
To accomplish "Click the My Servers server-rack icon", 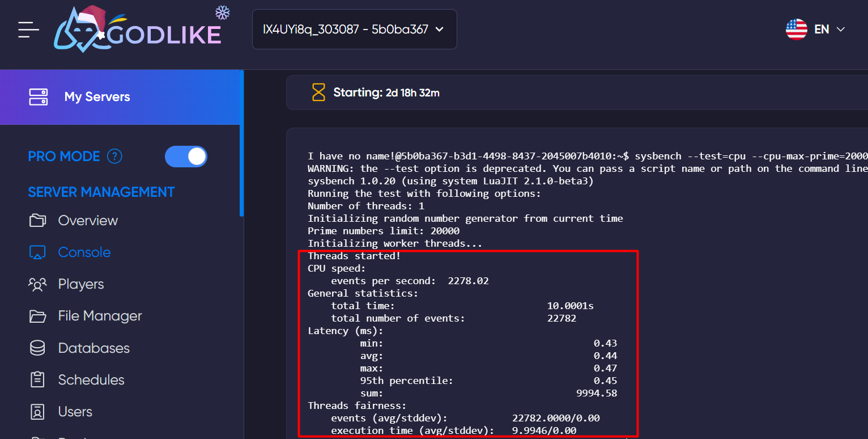I will coord(39,97).
